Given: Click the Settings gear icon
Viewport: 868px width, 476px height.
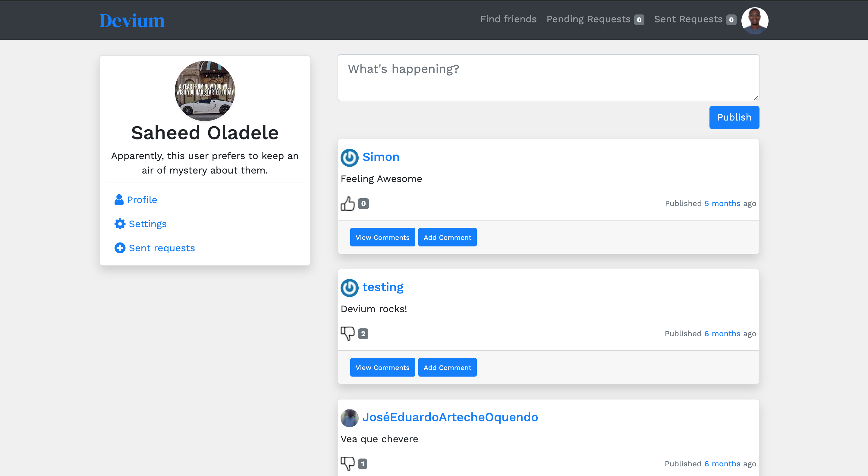Looking at the screenshot, I should pos(120,224).
